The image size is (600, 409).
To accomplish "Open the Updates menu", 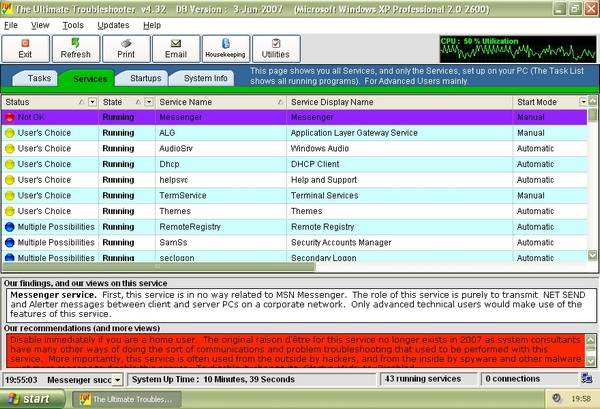I will point(113,25).
